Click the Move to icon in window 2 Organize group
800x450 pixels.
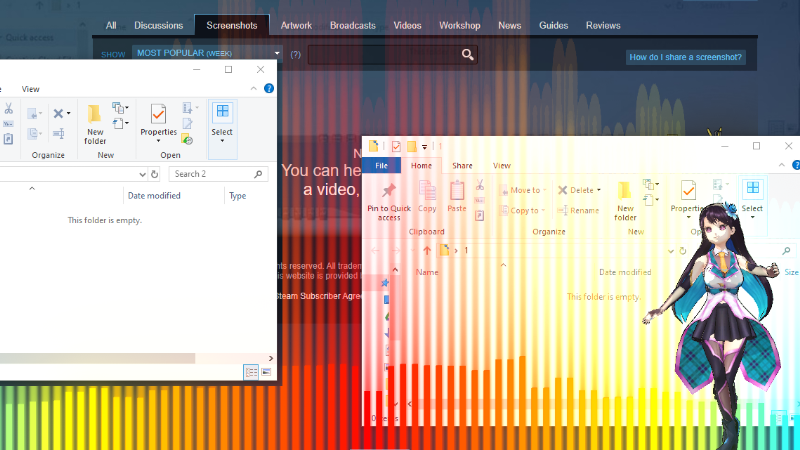tap(33, 113)
